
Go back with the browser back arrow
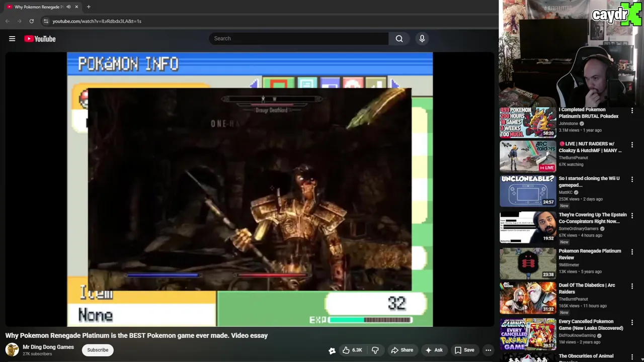tap(8, 21)
